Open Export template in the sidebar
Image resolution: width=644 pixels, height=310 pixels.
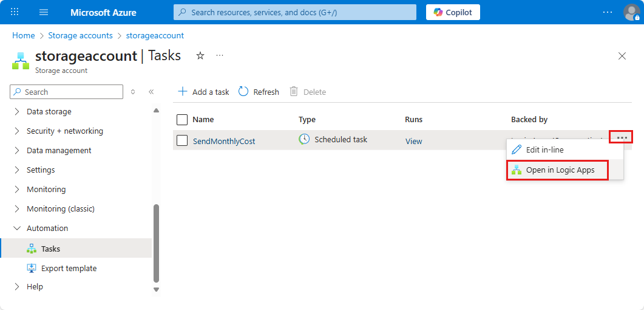coord(69,268)
